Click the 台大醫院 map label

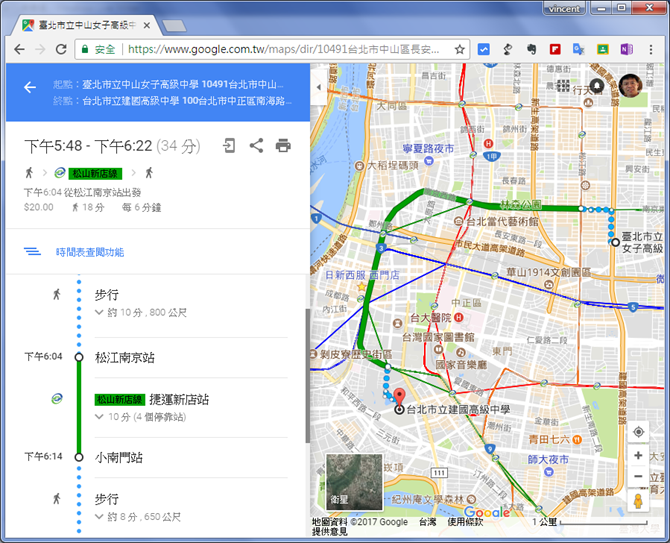pyautogui.click(x=431, y=317)
